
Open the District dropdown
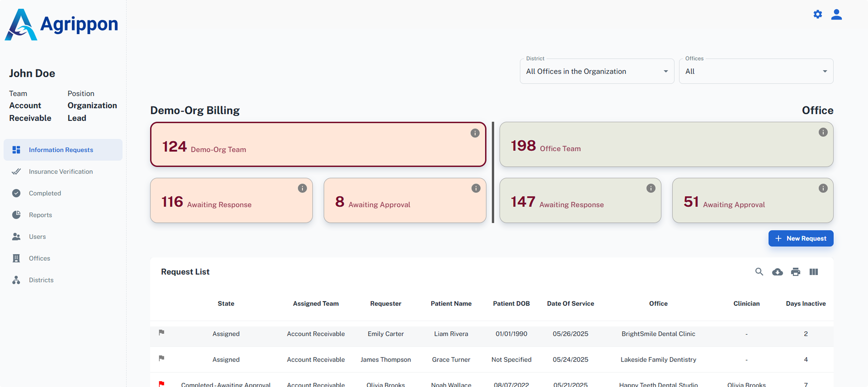click(597, 71)
